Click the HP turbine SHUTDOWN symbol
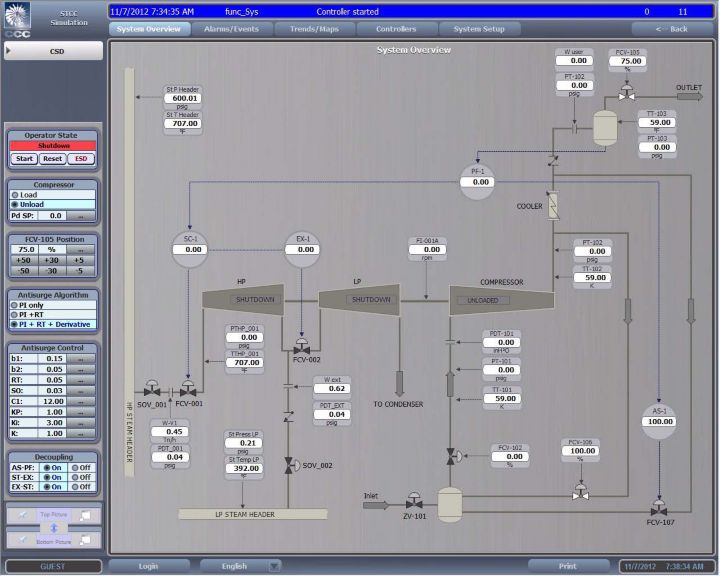Screen dimensions: 720x576 coord(243,299)
